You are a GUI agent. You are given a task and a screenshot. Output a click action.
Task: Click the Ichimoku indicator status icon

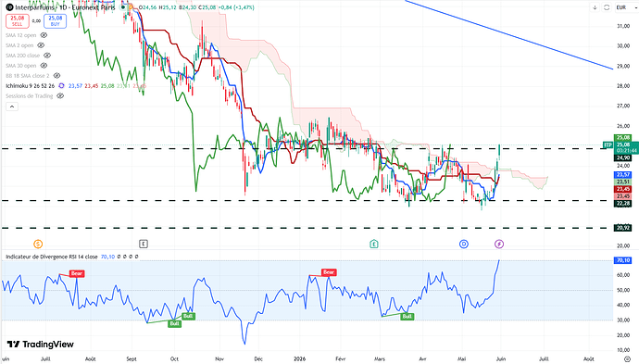tap(61, 85)
